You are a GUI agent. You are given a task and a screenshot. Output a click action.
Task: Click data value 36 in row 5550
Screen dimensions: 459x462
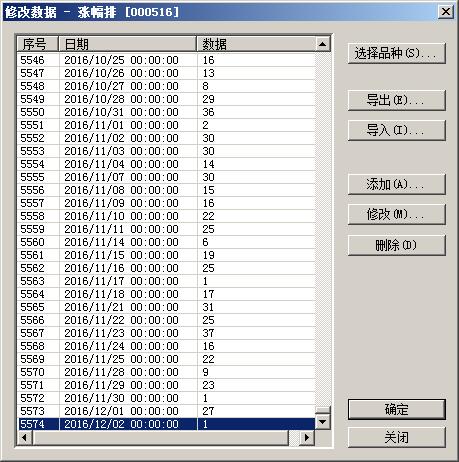[x=208, y=112]
